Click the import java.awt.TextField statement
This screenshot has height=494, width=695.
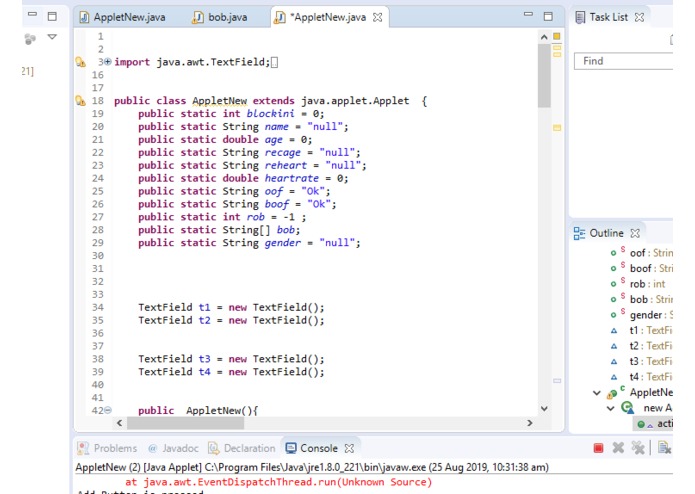(192, 62)
